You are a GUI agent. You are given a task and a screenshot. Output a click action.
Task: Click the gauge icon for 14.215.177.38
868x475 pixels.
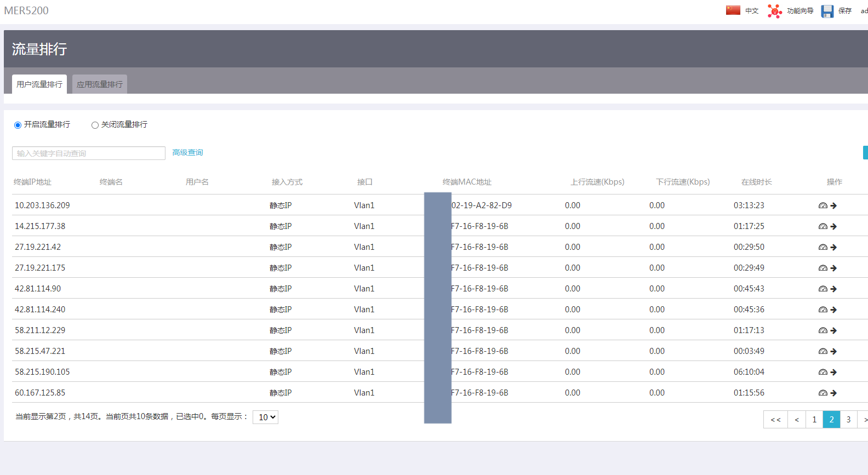(x=823, y=226)
